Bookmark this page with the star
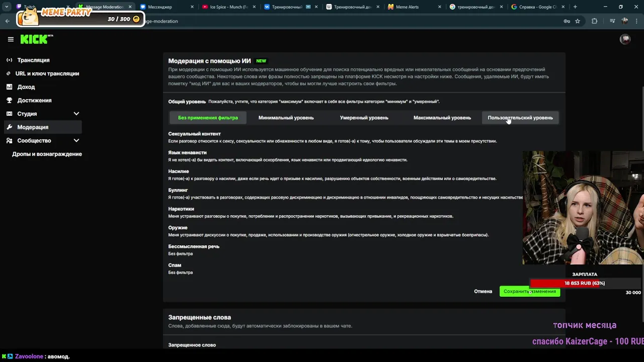 578,21
